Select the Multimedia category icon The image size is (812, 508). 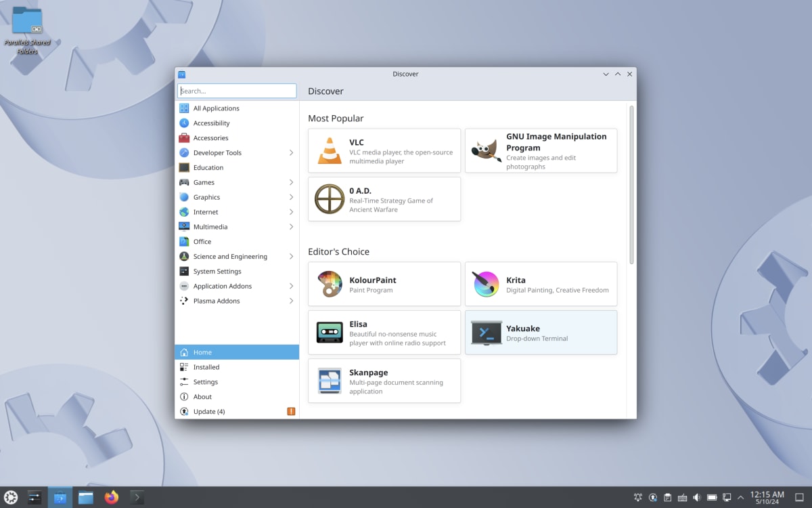(184, 227)
